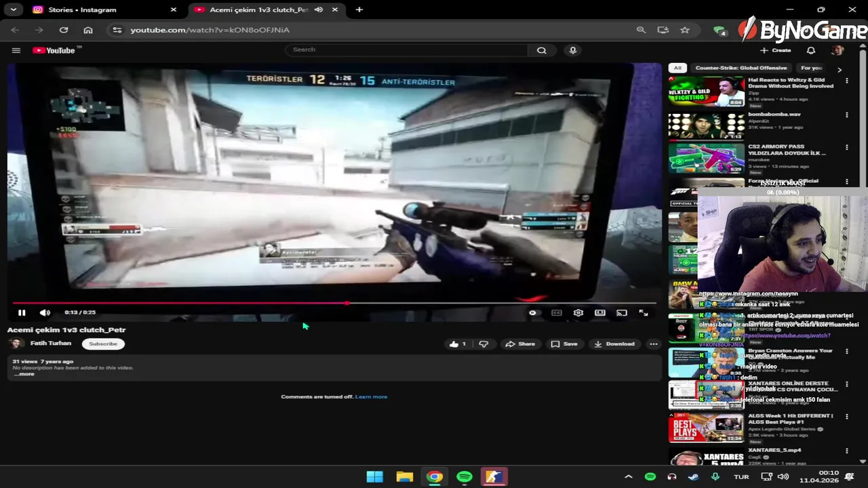Click the Download button
Screen dimensions: 868x488
614,344
